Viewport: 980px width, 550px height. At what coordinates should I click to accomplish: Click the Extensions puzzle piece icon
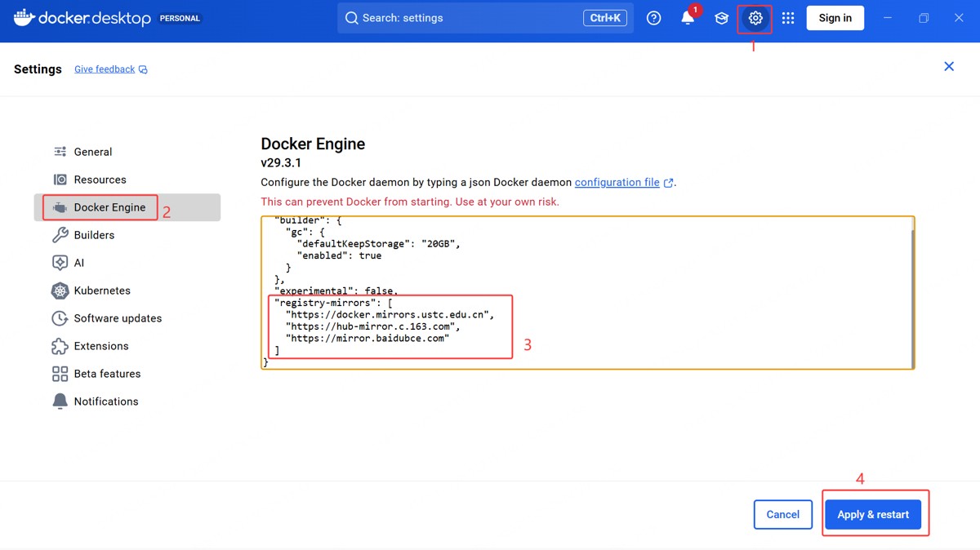[x=60, y=346]
